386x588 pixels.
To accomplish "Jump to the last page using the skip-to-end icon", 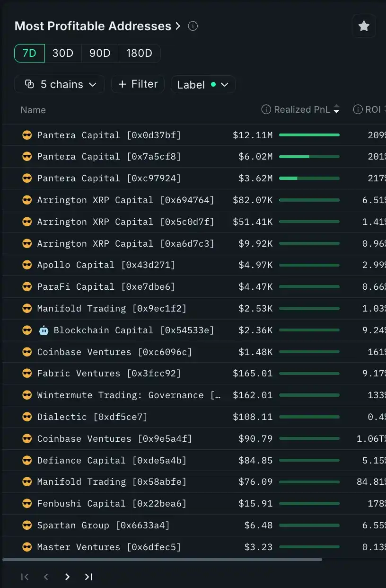I will click(x=88, y=577).
